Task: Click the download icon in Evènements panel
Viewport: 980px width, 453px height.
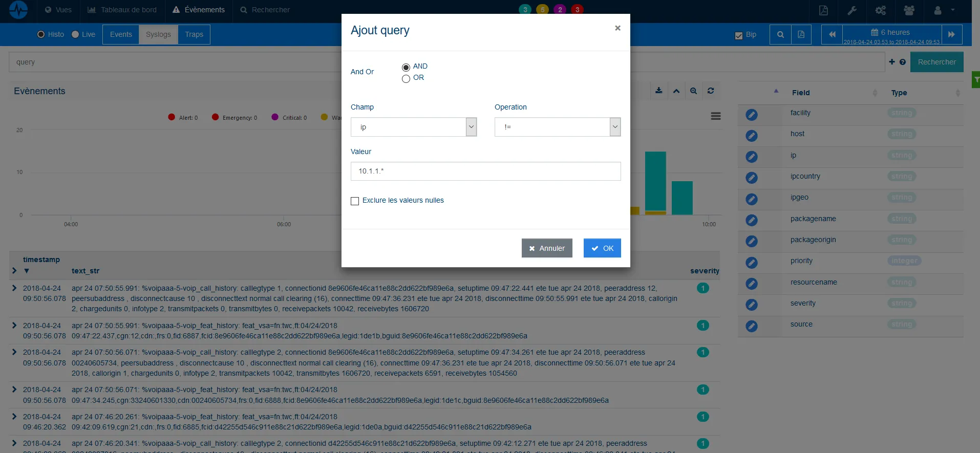Action: [658, 91]
